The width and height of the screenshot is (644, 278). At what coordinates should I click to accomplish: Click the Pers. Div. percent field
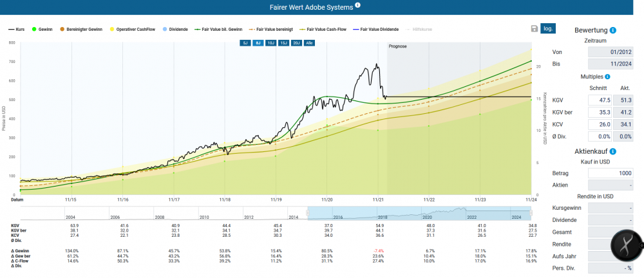[611, 268]
